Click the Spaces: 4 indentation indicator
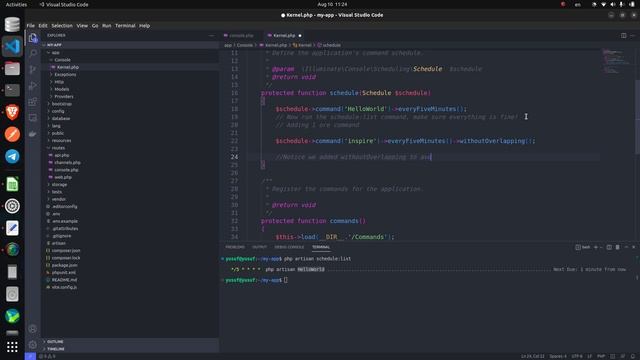640x360 pixels. [558, 356]
